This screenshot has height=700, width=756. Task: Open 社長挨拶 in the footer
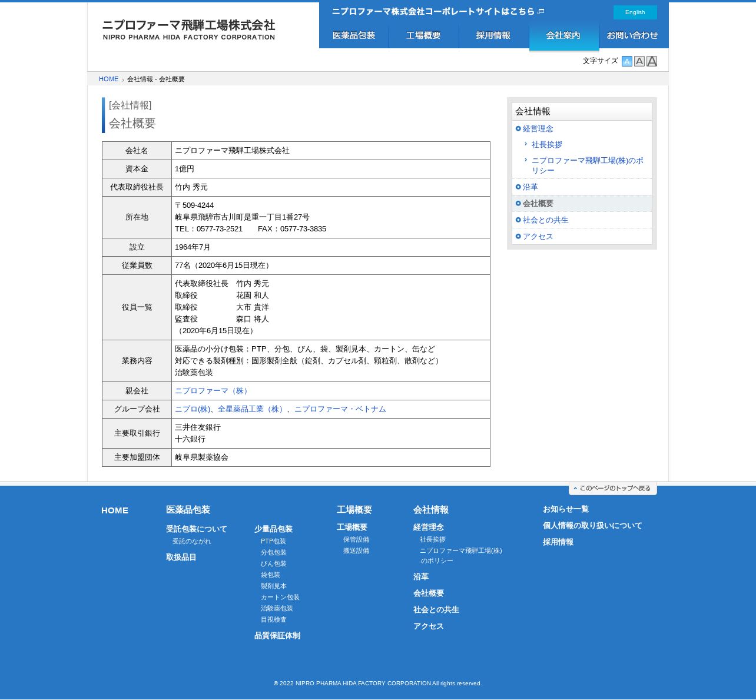433,540
